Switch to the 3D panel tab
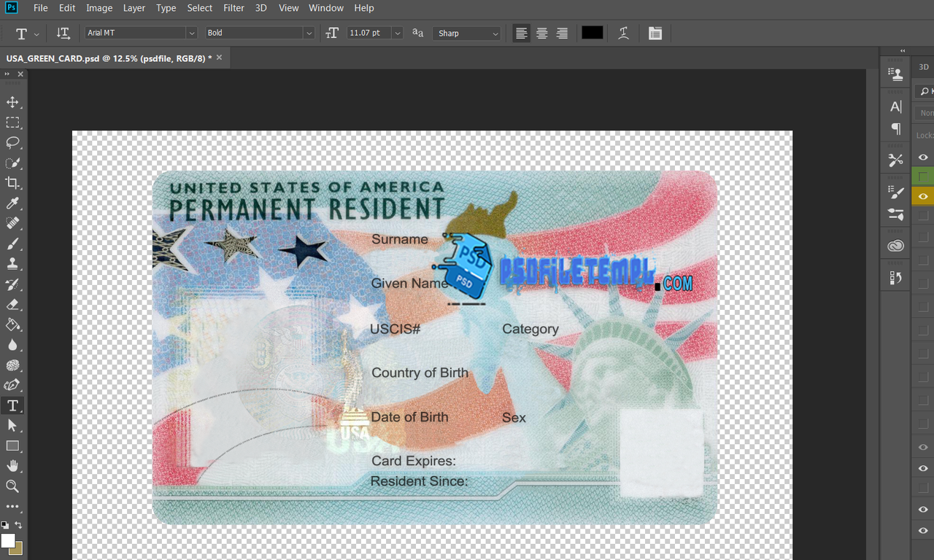The height and width of the screenshot is (560, 934). coord(924,66)
